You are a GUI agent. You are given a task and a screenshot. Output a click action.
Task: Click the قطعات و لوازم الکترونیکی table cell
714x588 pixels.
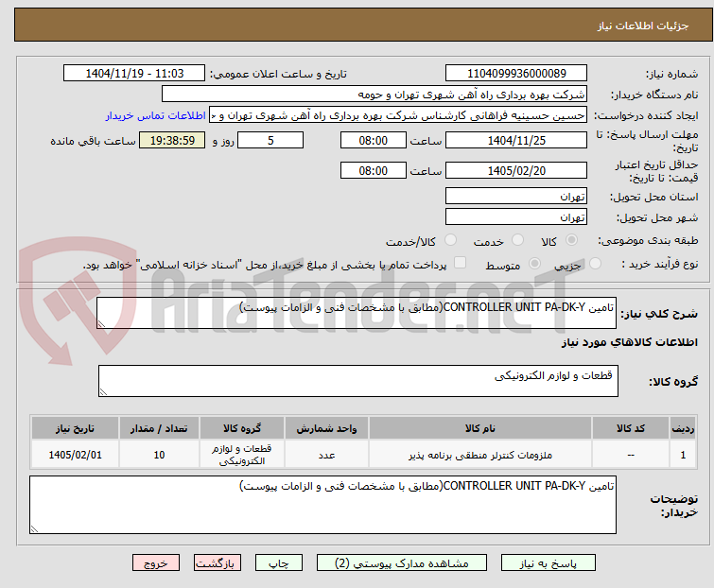pos(242,455)
